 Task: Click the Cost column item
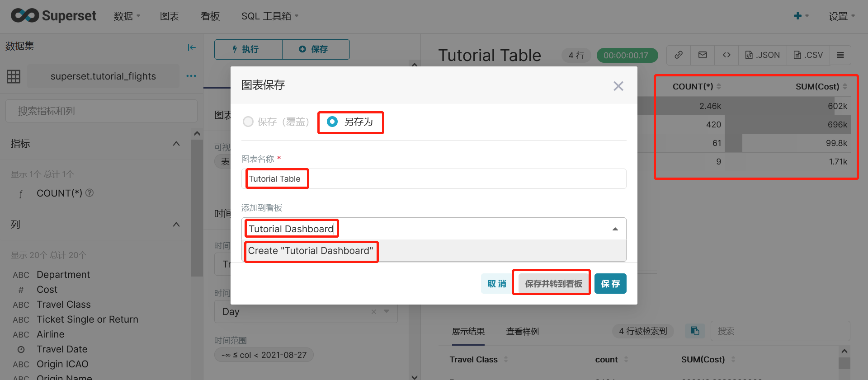pyautogui.click(x=47, y=290)
